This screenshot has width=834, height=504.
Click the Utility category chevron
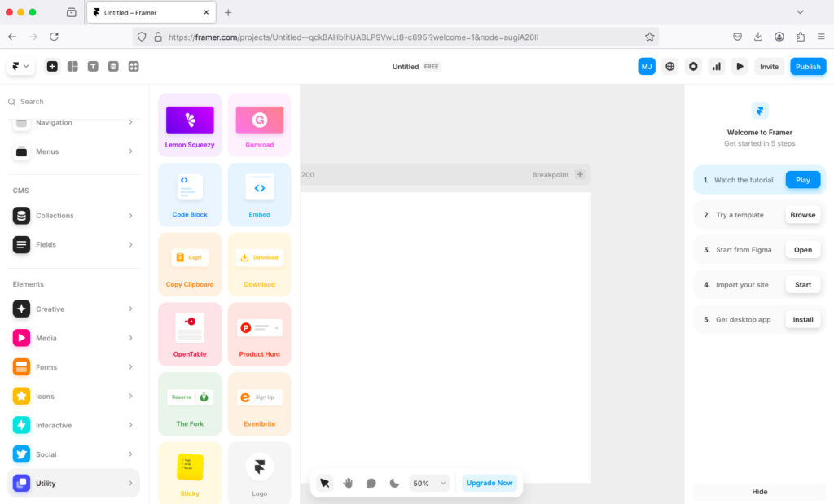(x=130, y=484)
